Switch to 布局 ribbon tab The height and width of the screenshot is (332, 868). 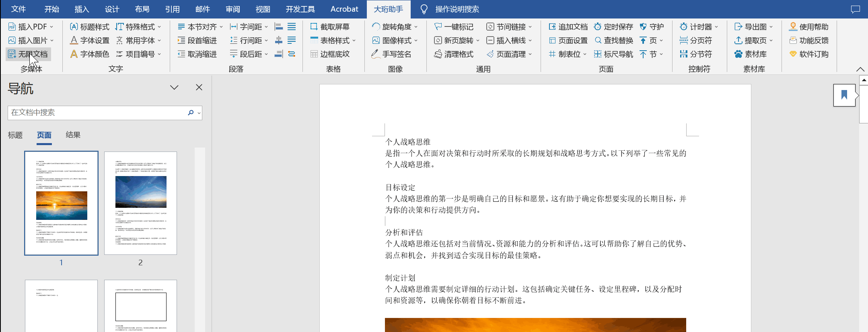point(142,9)
